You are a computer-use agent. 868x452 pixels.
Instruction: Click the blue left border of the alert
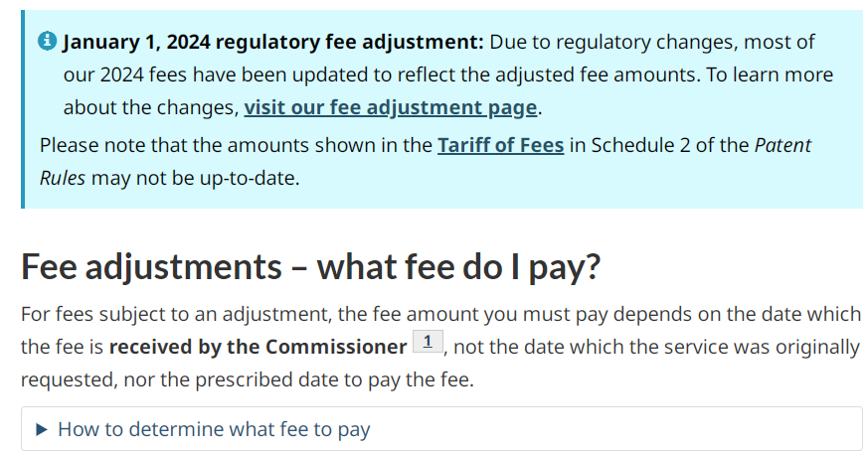23,109
